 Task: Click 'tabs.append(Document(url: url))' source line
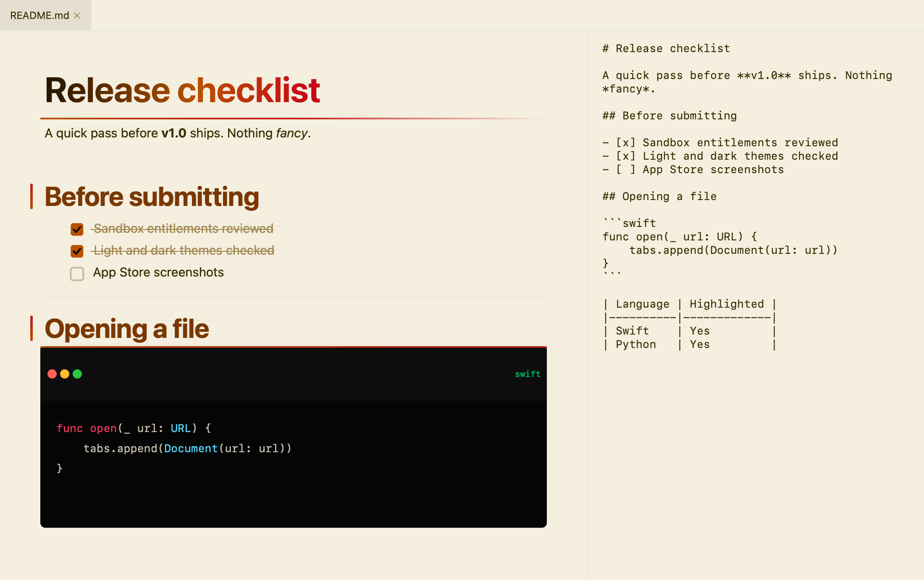[x=733, y=250]
